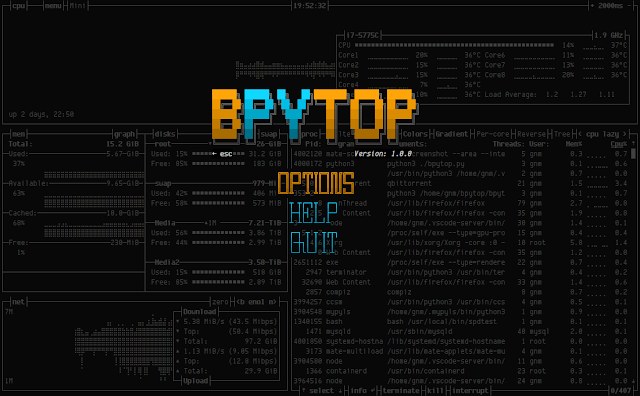The width and height of the screenshot is (640, 396).
Task: Toggle the graph option in mem box
Action: pyautogui.click(x=124, y=134)
